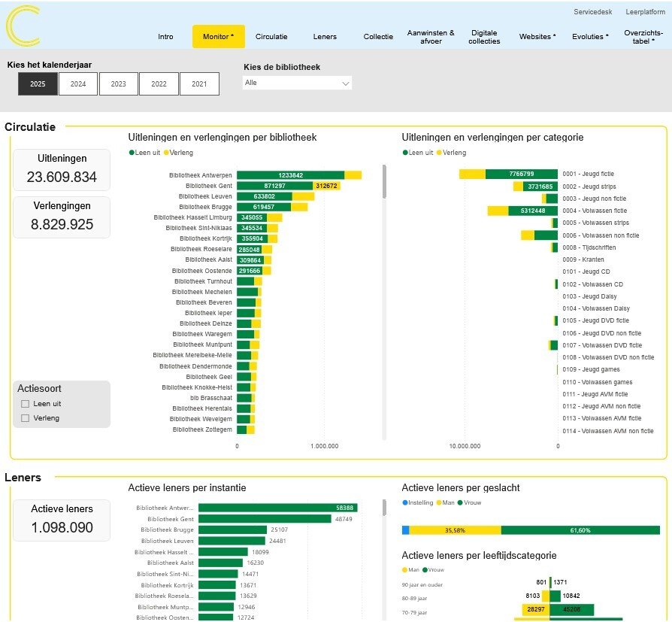The width and height of the screenshot is (672, 622).
Task: Click Jeugd strips bar 3731685
Action: 540,187
